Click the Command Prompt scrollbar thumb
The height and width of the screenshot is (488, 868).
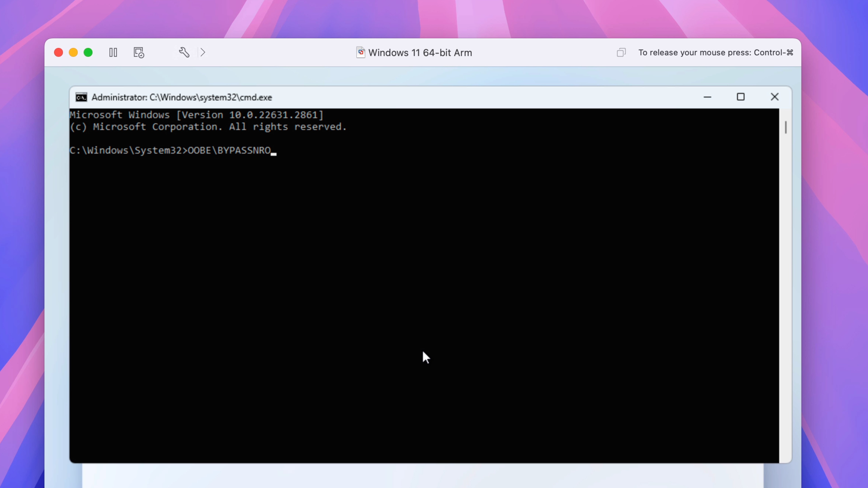point(785,127)
